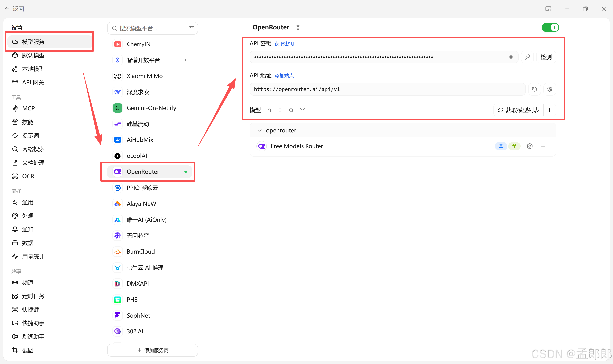The width and height of the screenshot is (613, 364).
Task: Select the PPIO 派欧云 provider
Action: tap(150, 188)
